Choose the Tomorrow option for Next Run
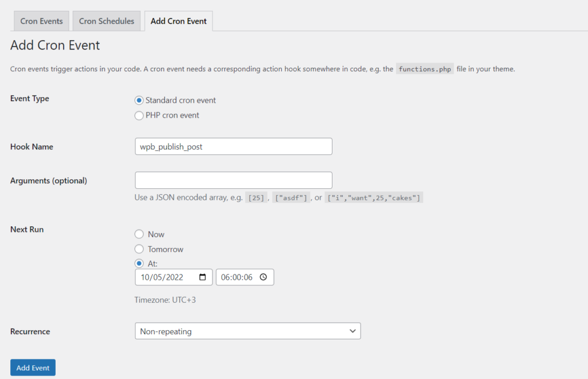The image size is (588, 379). point(139,249)
